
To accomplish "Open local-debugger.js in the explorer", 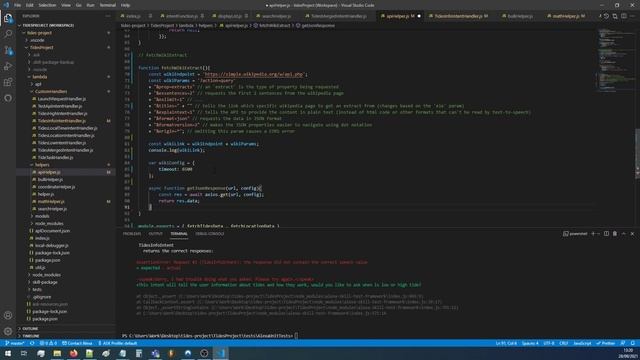I will [51, 245].
